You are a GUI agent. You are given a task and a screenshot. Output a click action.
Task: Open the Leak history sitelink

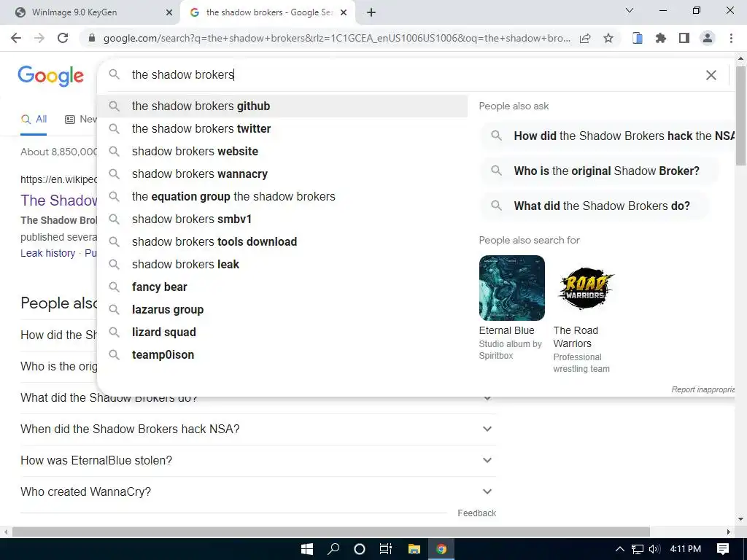(x=47, y=253)
